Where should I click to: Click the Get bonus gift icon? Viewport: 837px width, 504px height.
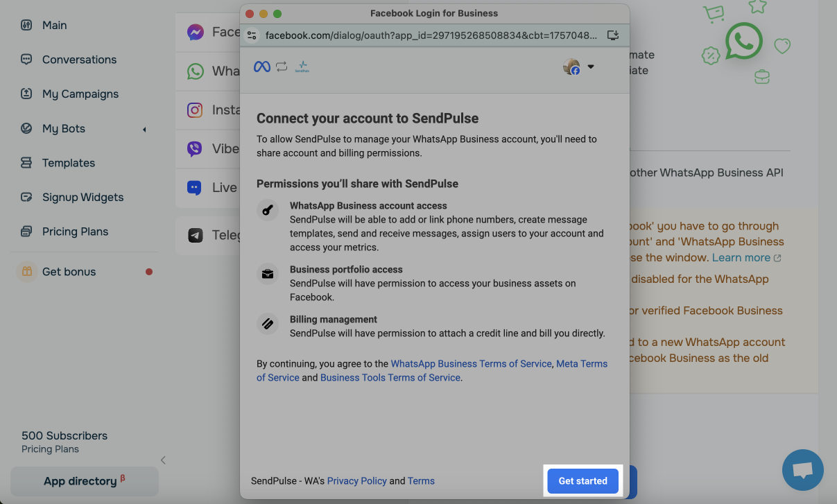[x=26, y=272]
